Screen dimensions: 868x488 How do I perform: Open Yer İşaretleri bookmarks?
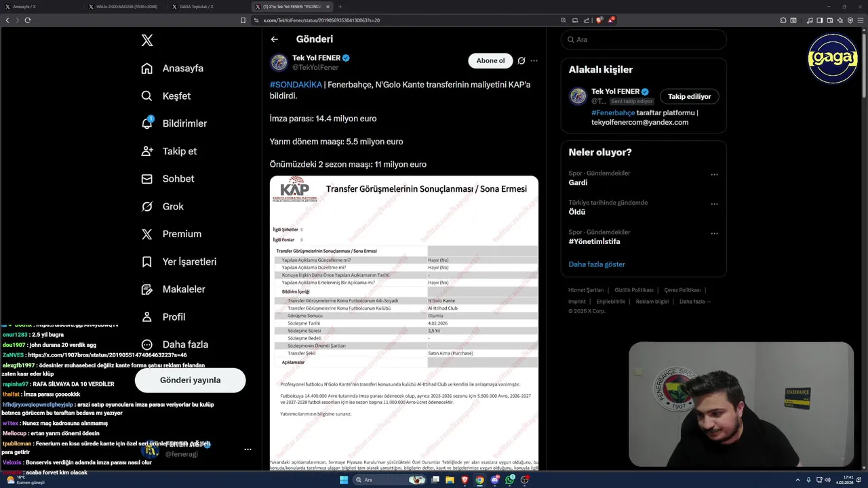[x=178, y=262]
